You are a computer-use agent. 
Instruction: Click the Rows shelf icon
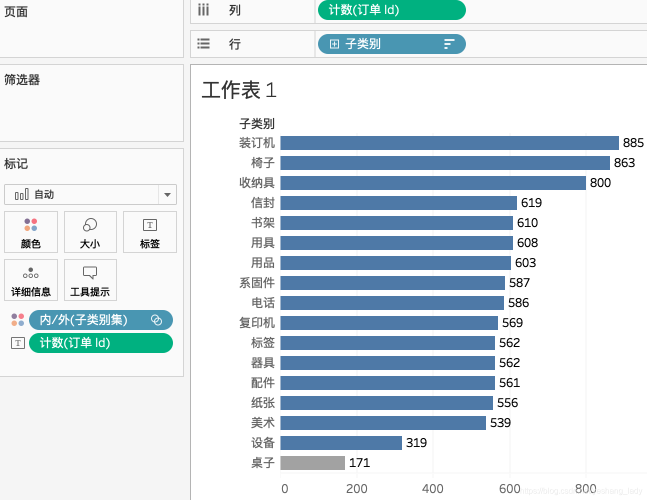click(203, 44)
